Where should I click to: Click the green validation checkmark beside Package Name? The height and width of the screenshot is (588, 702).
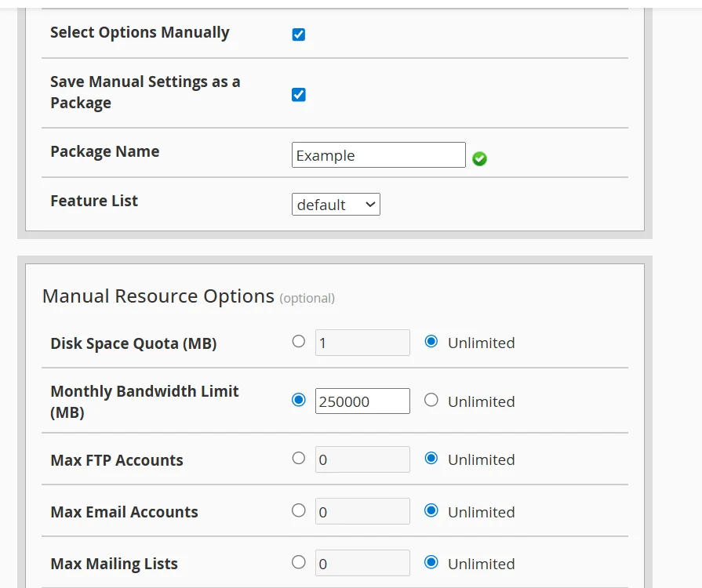(479, 158)
